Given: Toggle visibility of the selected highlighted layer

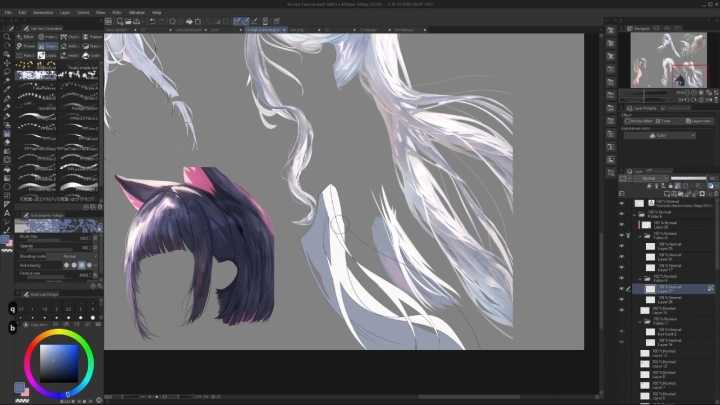Looking at the screenshot, I should click(x=621, y=288).
